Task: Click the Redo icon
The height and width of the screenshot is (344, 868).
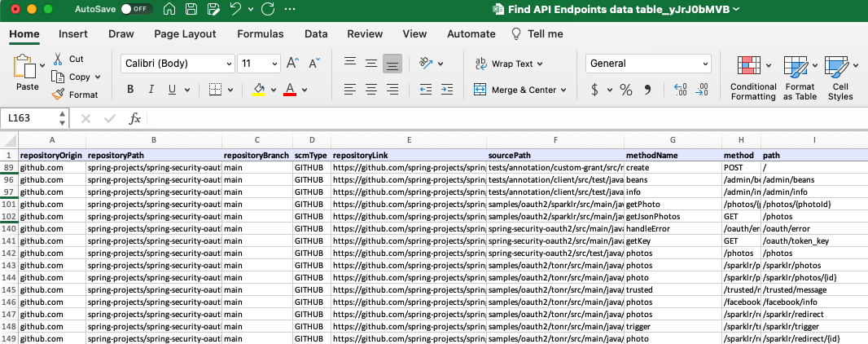Action: click(x=268, y=9)
